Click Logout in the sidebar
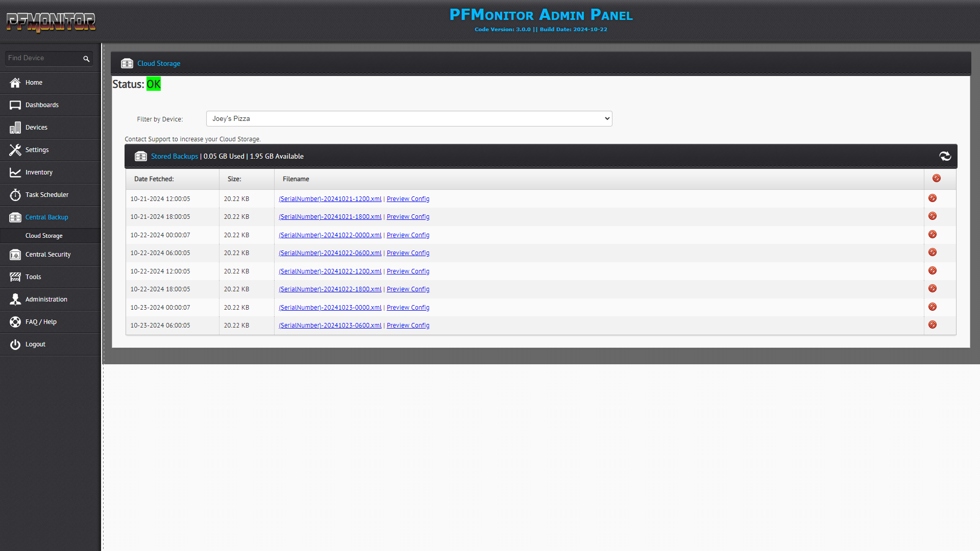The height and width of the screenshot is (551, 980). (x=50, y=344)
